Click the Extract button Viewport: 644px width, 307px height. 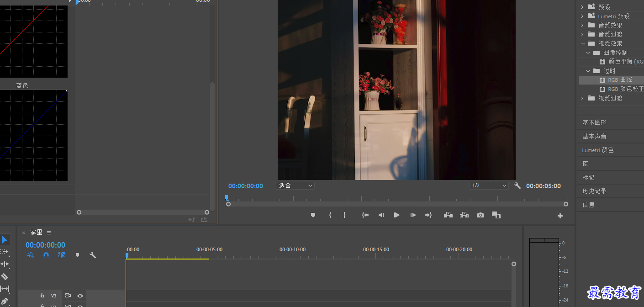[x=464, y=215]
